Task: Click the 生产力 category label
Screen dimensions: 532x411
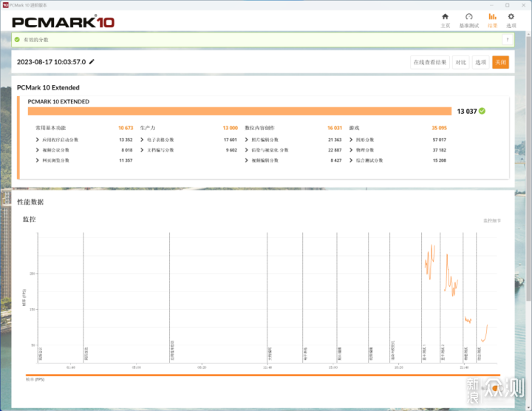Action: point(148,128)
